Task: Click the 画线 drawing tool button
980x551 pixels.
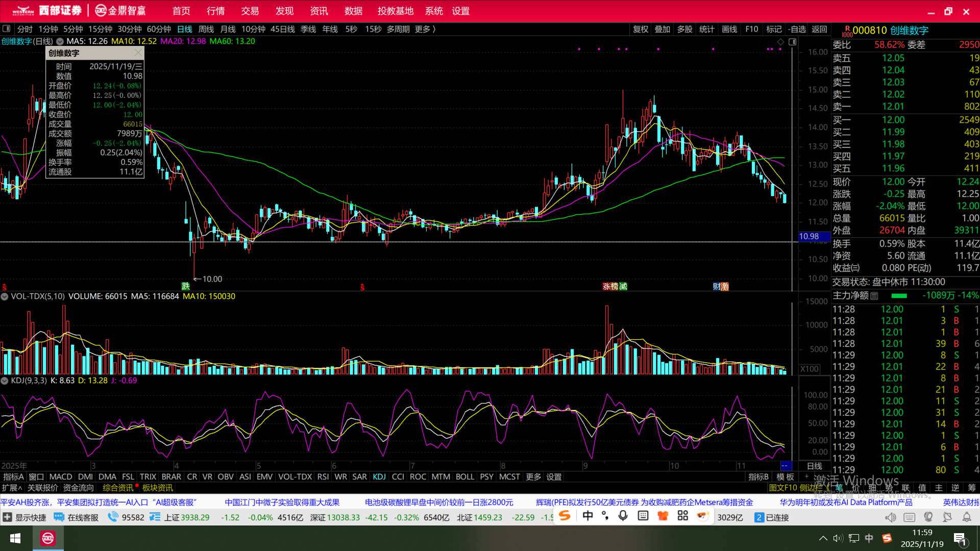Action: pos(729,29)
